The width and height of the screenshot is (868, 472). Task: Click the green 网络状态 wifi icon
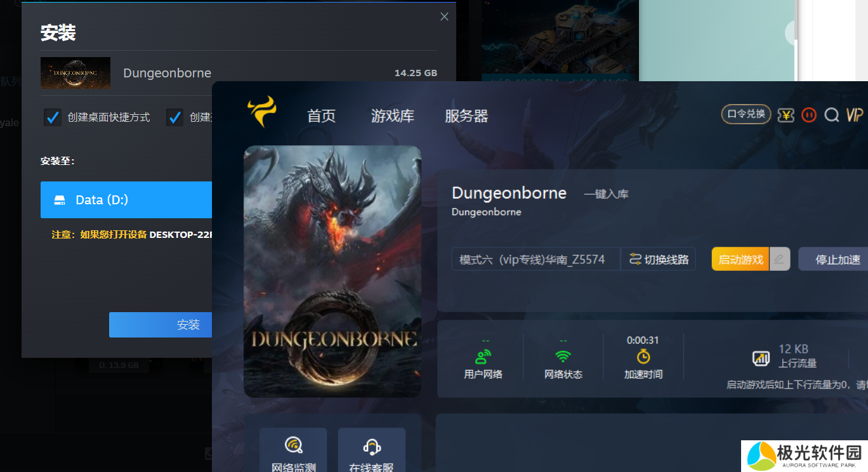point(563,357)
